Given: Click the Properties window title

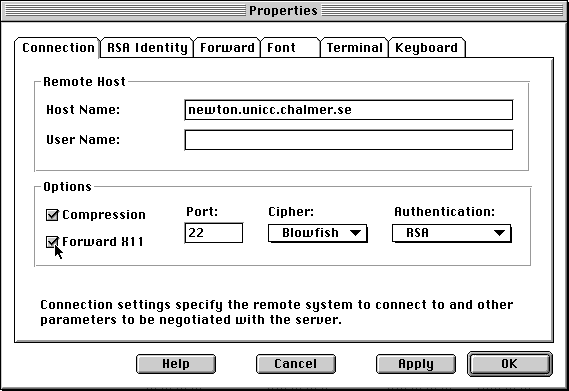Looking at the screenshot, I should 283,11.
